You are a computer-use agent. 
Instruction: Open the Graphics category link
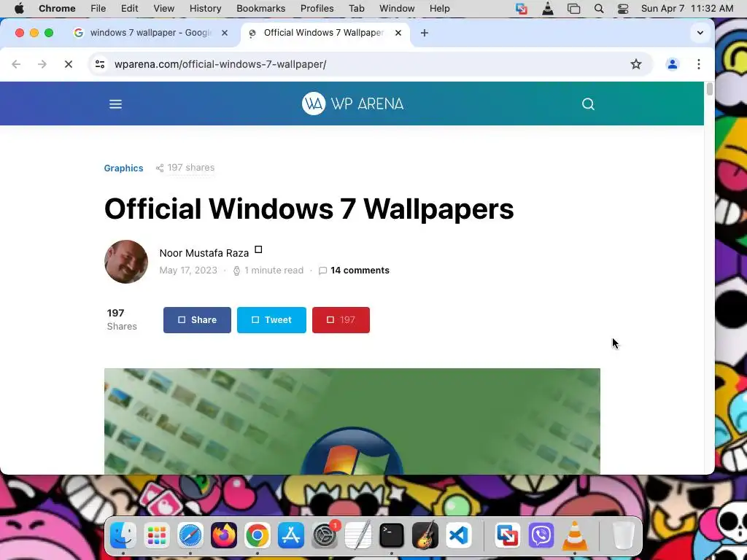coord(123,168)
